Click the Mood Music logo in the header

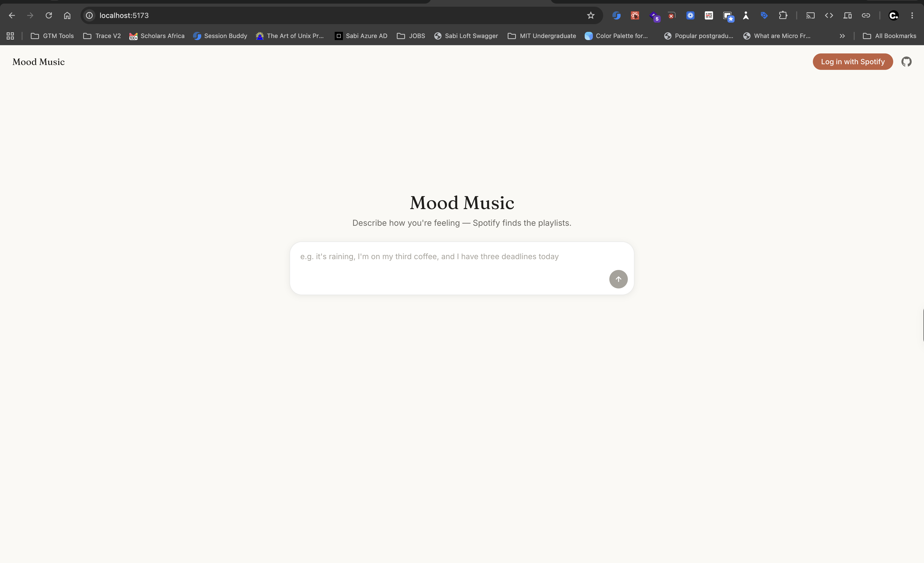38,62
